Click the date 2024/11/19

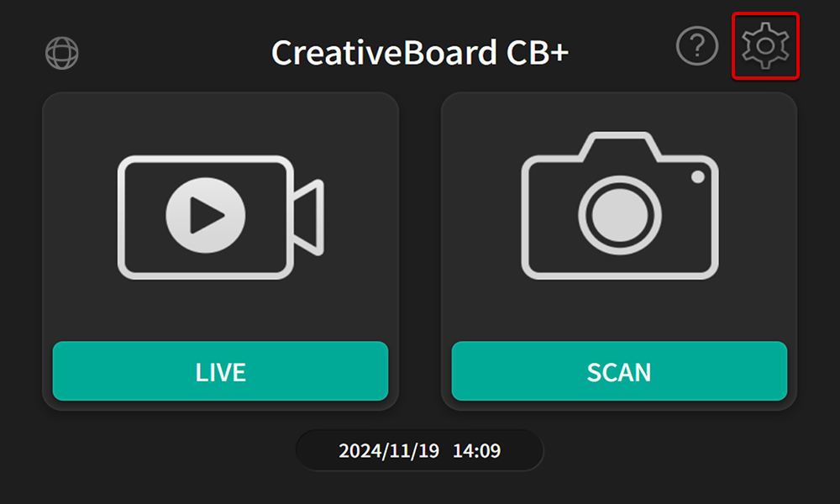[389, 451]
